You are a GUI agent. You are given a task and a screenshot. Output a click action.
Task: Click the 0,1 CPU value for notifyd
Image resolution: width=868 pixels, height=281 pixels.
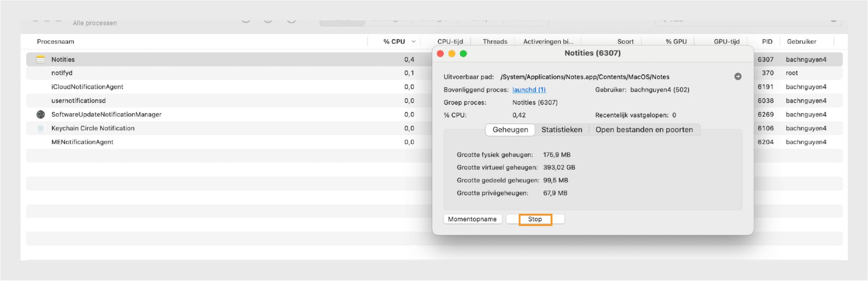(x=409, y=73)
